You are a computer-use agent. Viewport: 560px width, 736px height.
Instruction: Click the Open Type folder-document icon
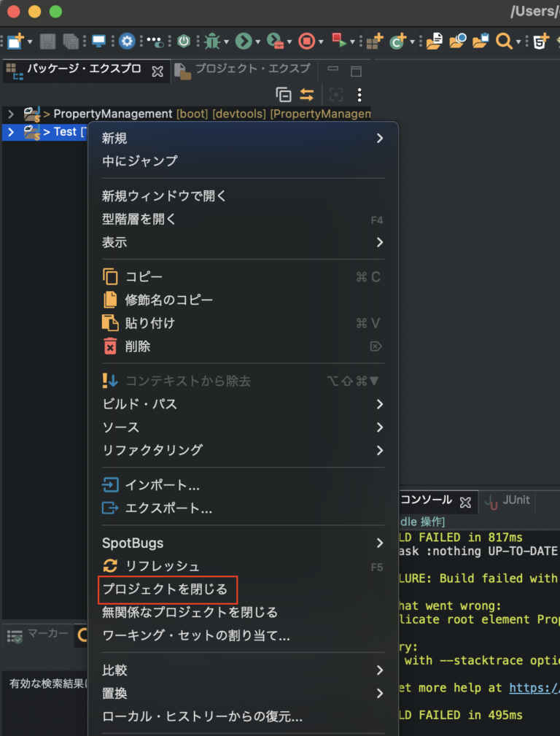[x=434, y=42]
